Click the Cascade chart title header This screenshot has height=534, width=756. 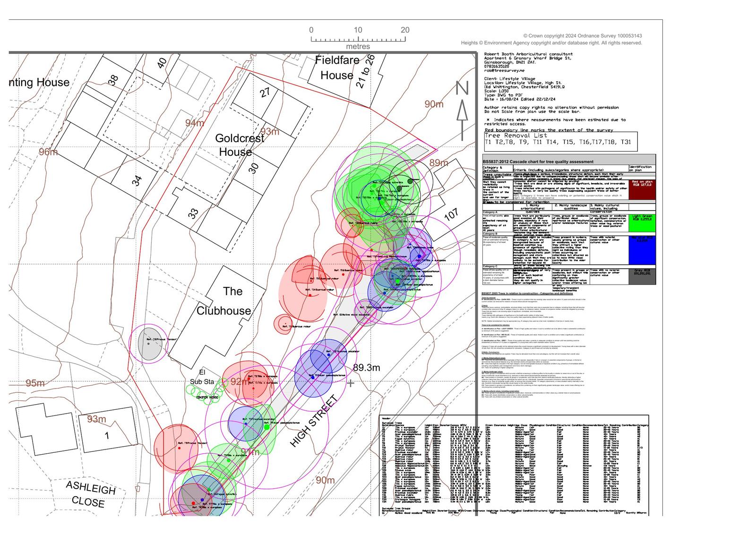(x=538, y=161)
